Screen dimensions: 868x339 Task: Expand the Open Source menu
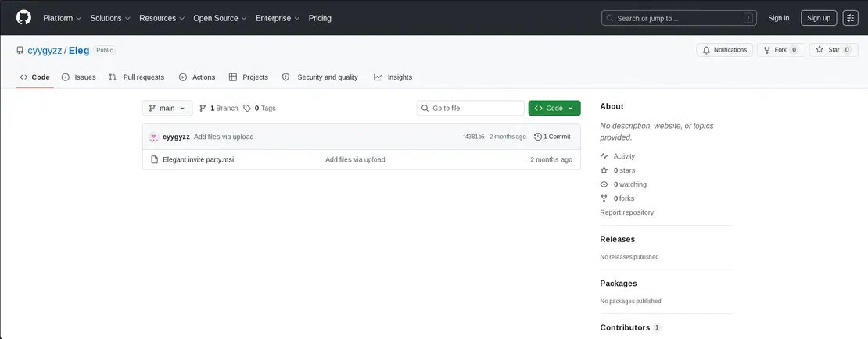pyautogui.click(x=220, y=18)
